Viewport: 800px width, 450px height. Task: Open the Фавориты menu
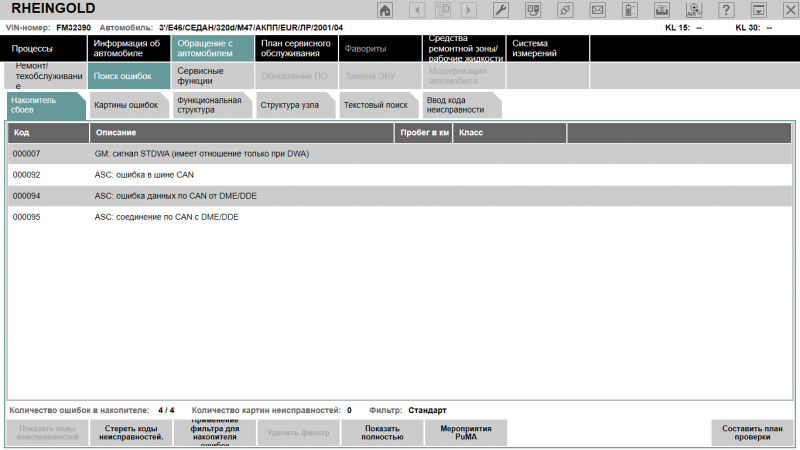pyautogui.click(x=380, y=48)
